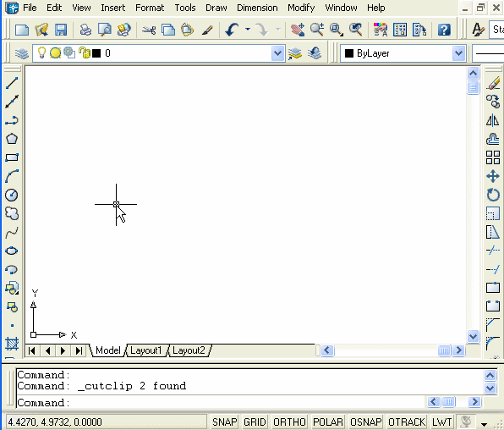The image size is (504, 430).
Task: Toggle SNAP mode in status bar
Action: (224, 422)
